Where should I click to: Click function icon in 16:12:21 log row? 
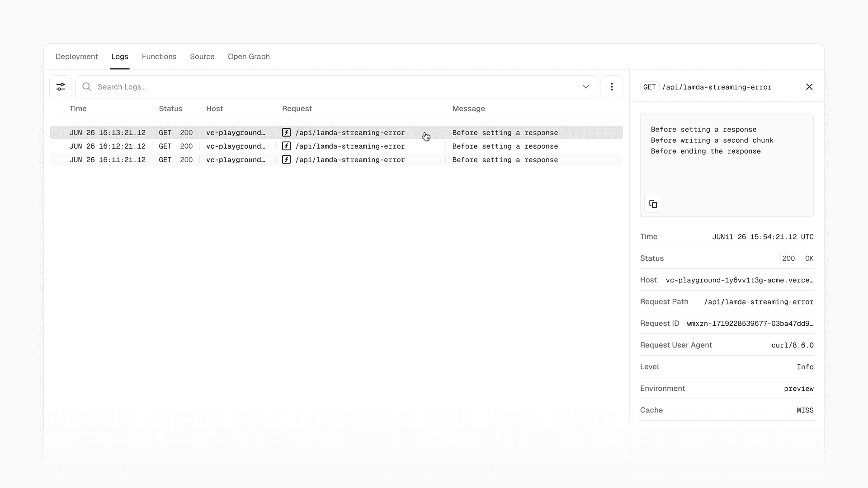coord(286,146)
